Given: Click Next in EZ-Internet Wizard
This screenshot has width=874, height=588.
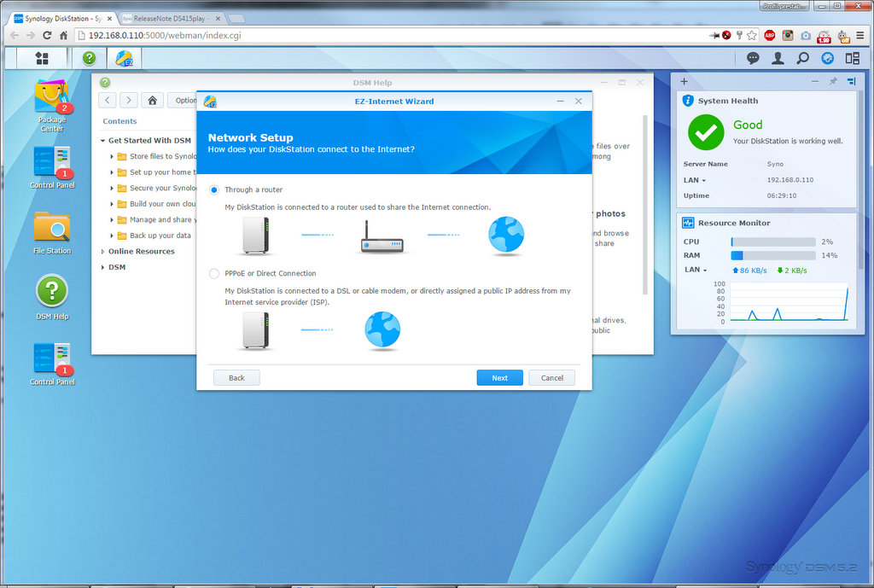Looking at the screenshot, I should (x=500, y=378).
